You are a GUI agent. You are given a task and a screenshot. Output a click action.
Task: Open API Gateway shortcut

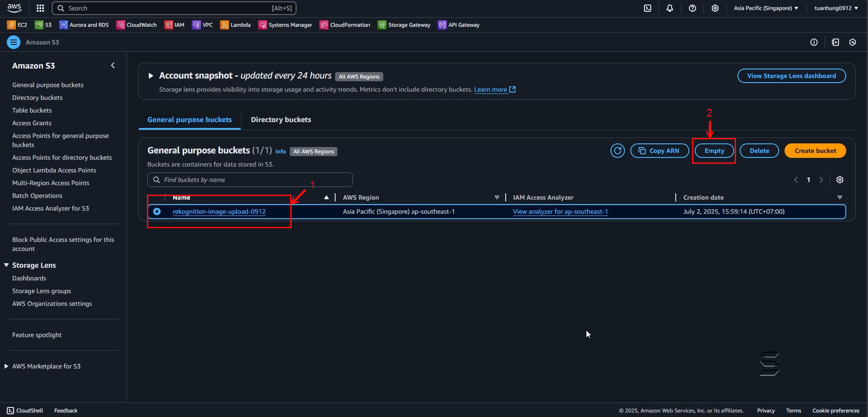pos(458,25)
